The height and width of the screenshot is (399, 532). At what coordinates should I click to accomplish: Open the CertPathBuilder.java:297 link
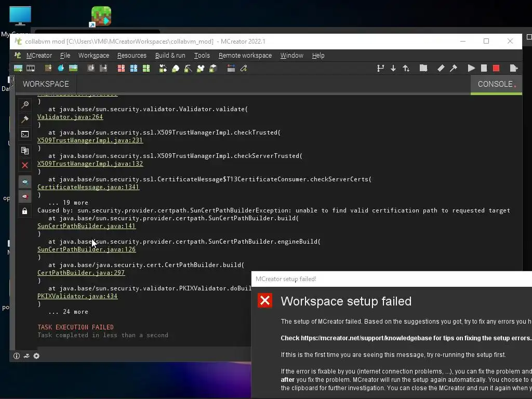click(x=81, y=273)
